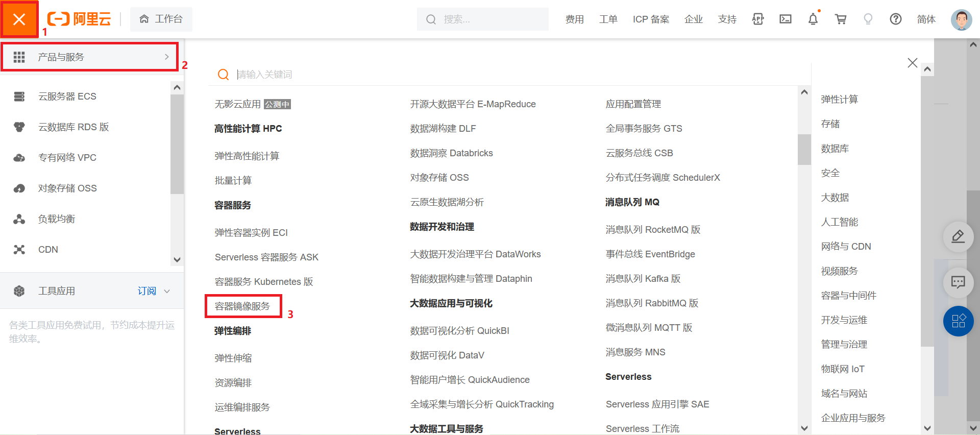
Task: Open 弹性高性能计算 link
Action: click(x=247, y=156)
